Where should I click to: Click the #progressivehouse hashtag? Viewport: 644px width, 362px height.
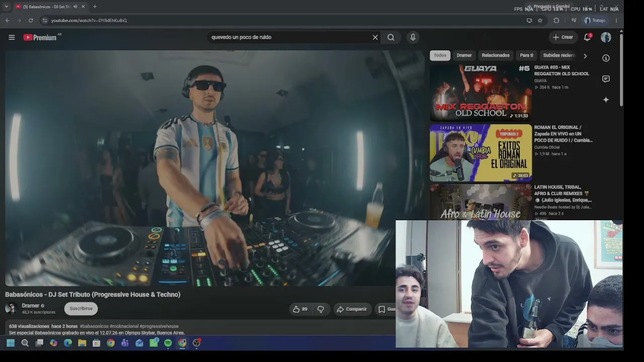(x=159, y=326)
